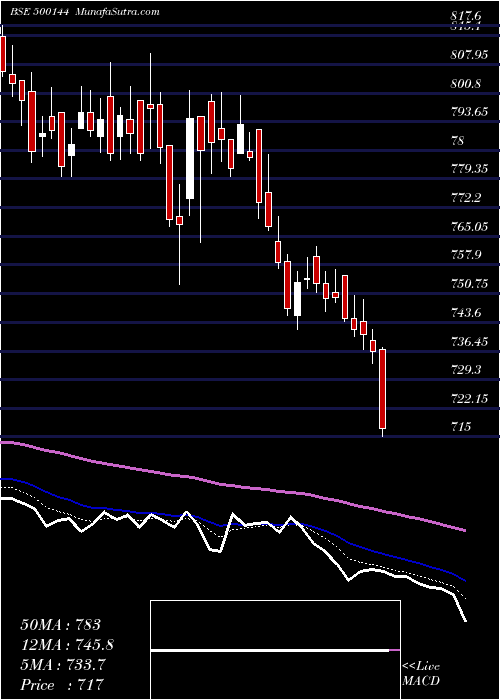The height and width of the screenshot is (700, 500).
Task: Click the 772.2 price level label
Action: 466,198
